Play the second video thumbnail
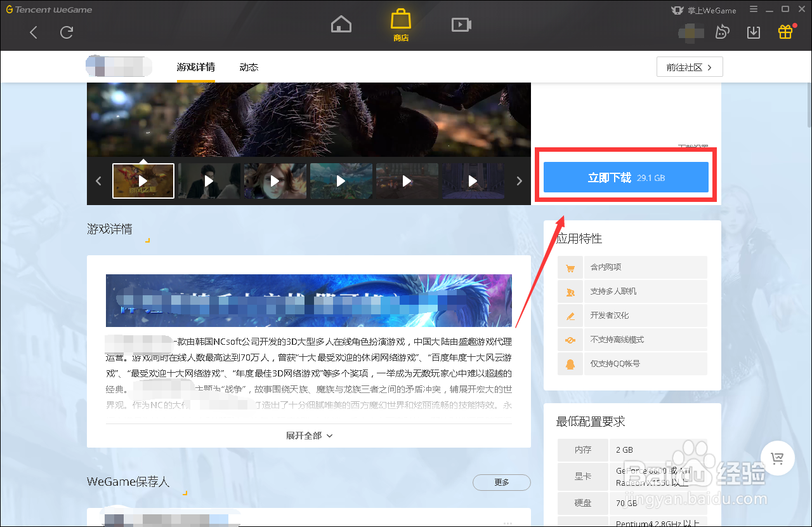 (x=209, y=181)
